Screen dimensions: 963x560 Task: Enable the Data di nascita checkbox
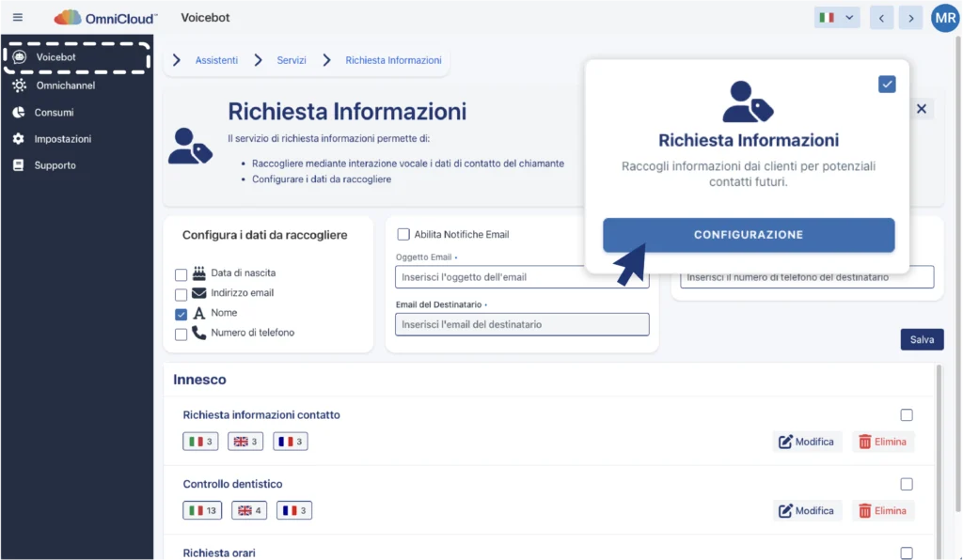tap(182, 274)
